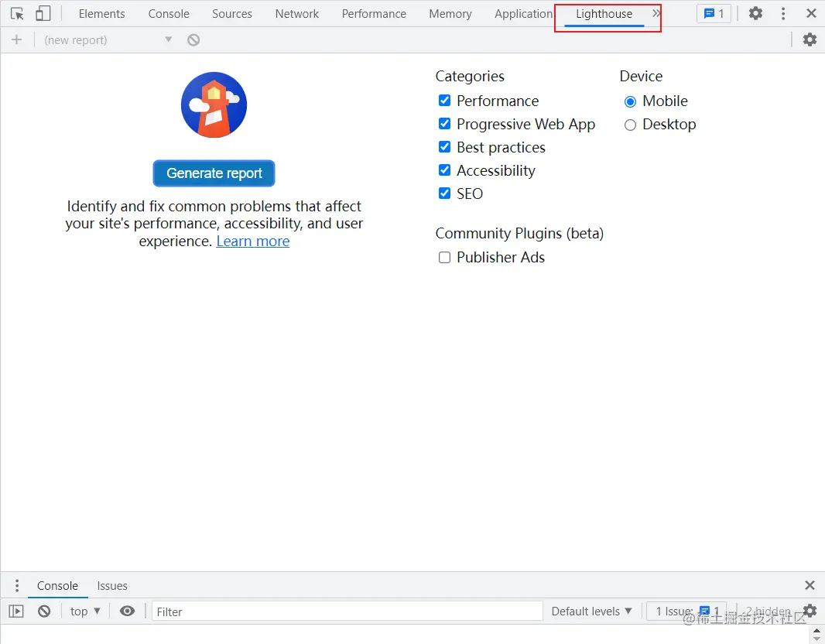
Task: Show the console sidebar icon
Action: click(16, 611)
